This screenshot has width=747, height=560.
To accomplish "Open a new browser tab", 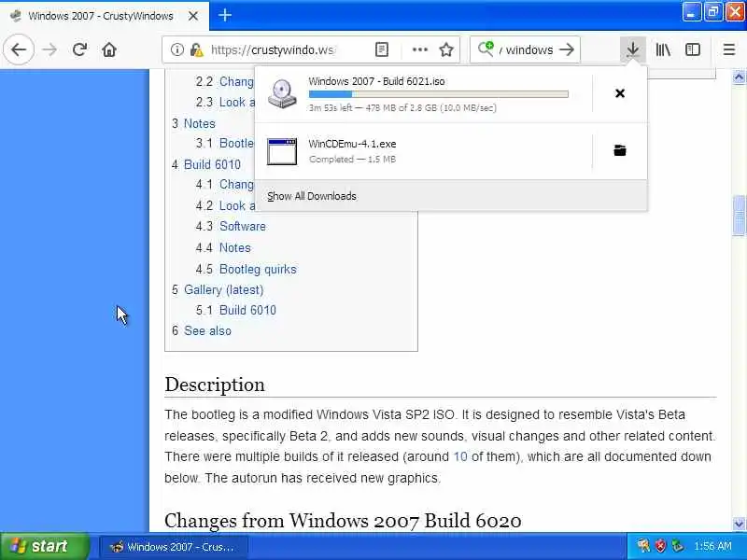I will tap(225, 15).
